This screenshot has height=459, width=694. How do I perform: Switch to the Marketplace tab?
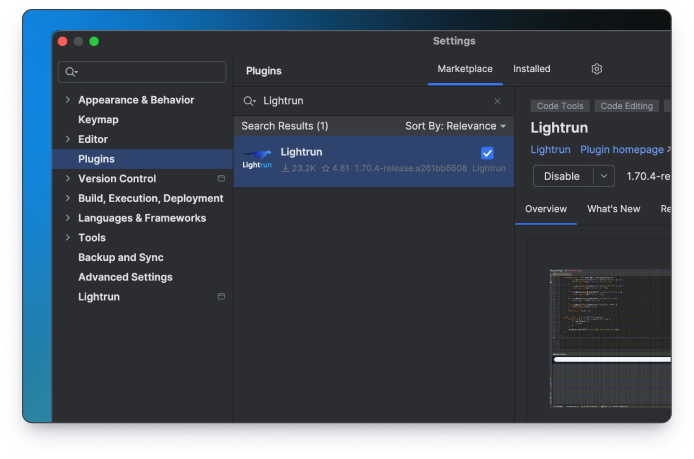pyautogui.click(x=465, y=69)
